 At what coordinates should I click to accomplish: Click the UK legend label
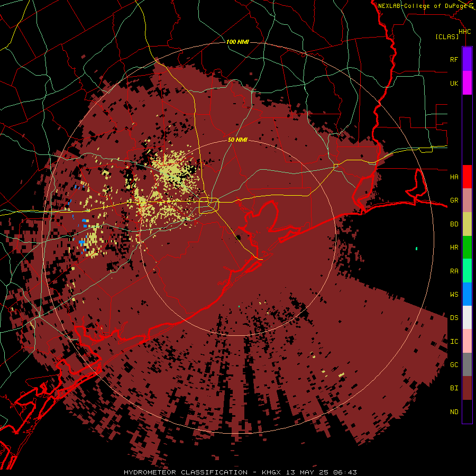pos(454,83)
